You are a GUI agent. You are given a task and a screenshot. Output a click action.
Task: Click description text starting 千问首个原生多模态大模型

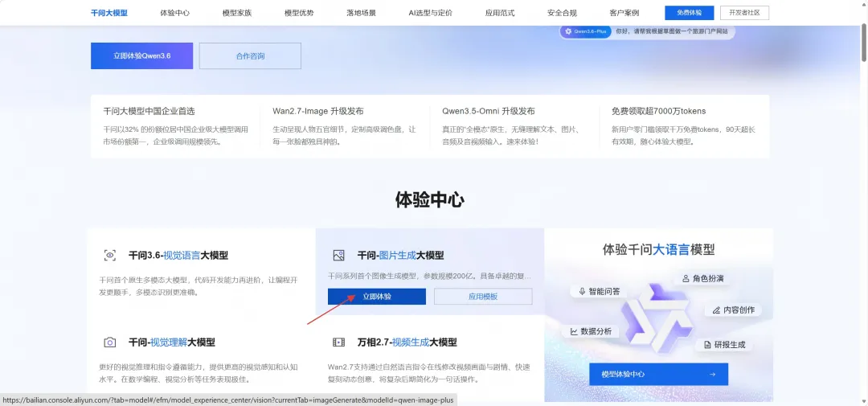(x=199, y=285)
